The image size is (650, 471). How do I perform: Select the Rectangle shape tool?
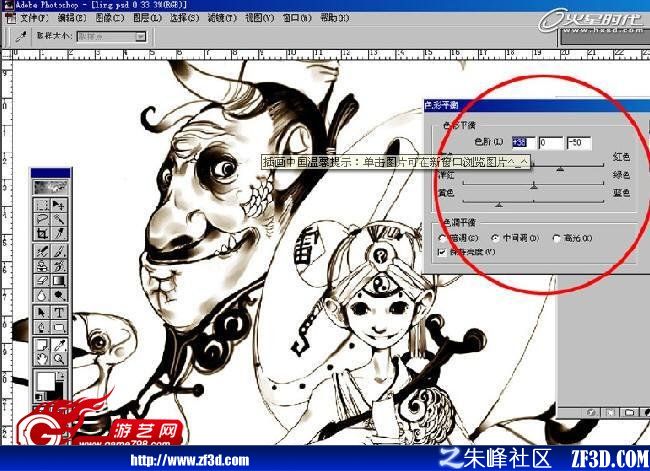click(x=58, y=327)
